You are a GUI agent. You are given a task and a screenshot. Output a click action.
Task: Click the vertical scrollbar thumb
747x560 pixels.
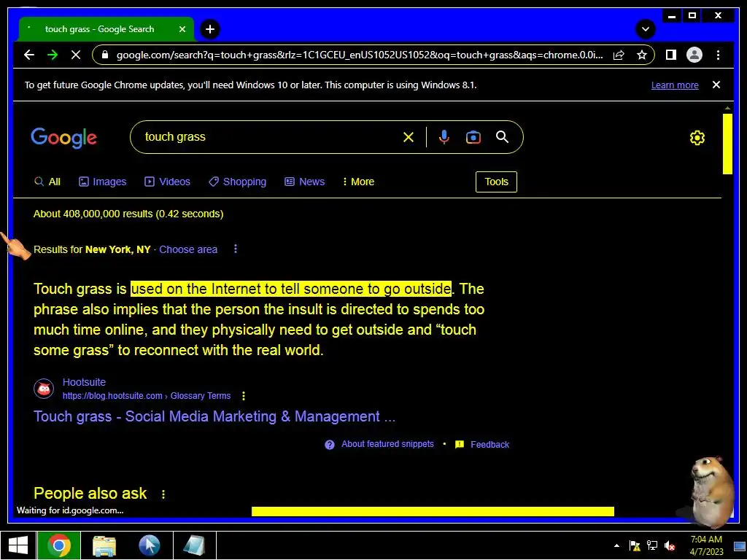click(x=727, y=144)
